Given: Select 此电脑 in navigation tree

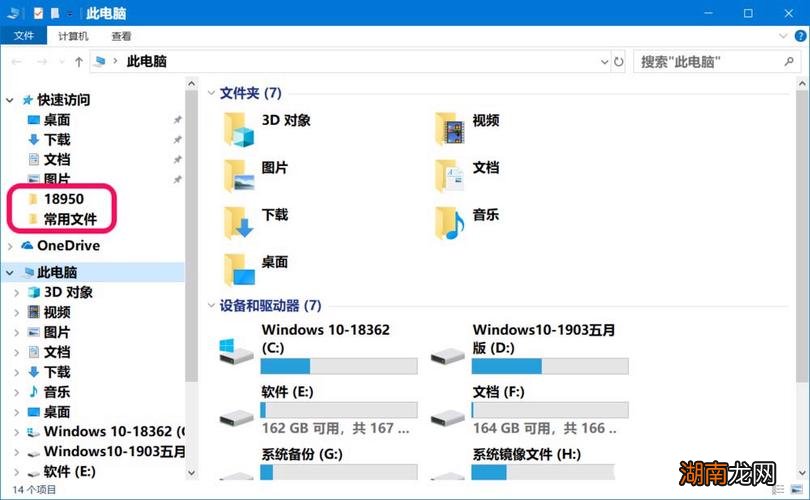Looking at the screenshot, I should 51,272.
